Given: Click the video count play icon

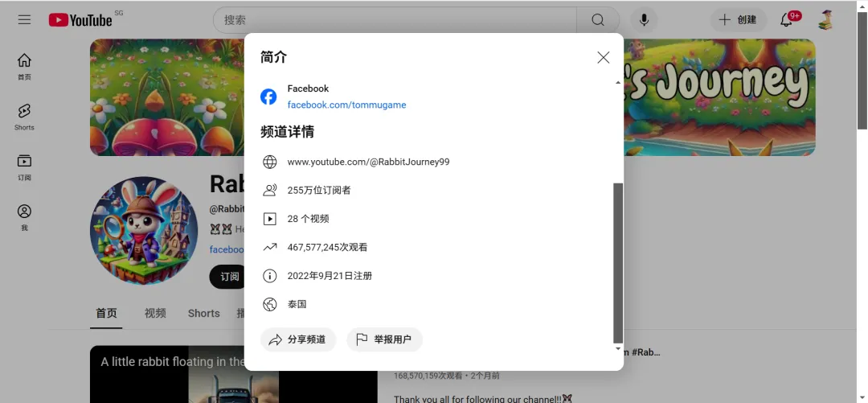Looking at the screenshot, I should [x=269, y=219].
